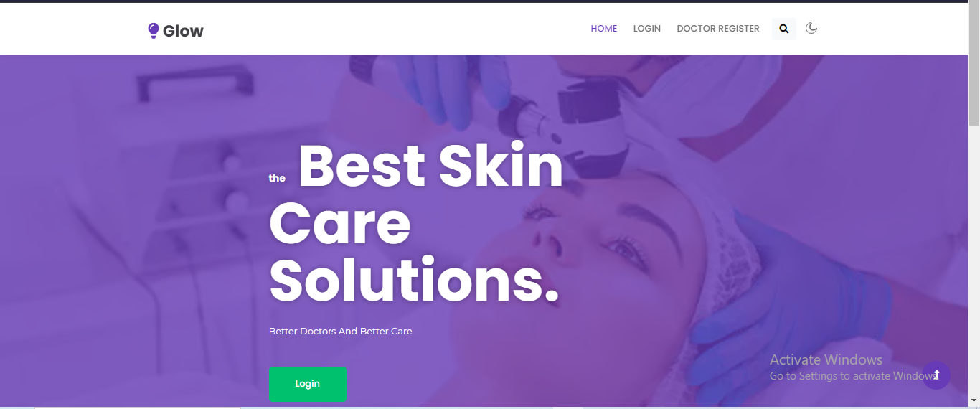The height and width of the screenshot is (409, 980).
Task: Open the LOGIN navigation link
Action: coord(647,29)
